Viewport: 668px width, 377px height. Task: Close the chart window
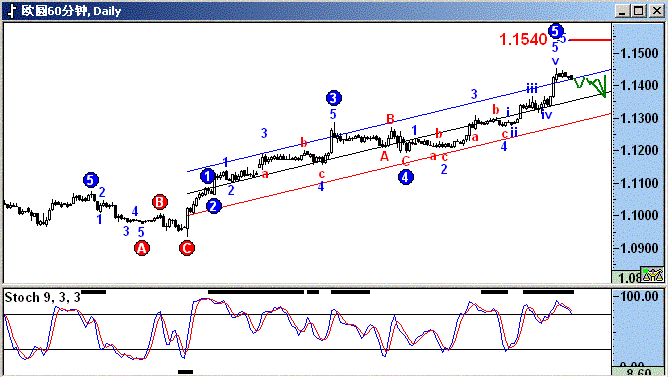pyautogui.click(x=656, y=11)
